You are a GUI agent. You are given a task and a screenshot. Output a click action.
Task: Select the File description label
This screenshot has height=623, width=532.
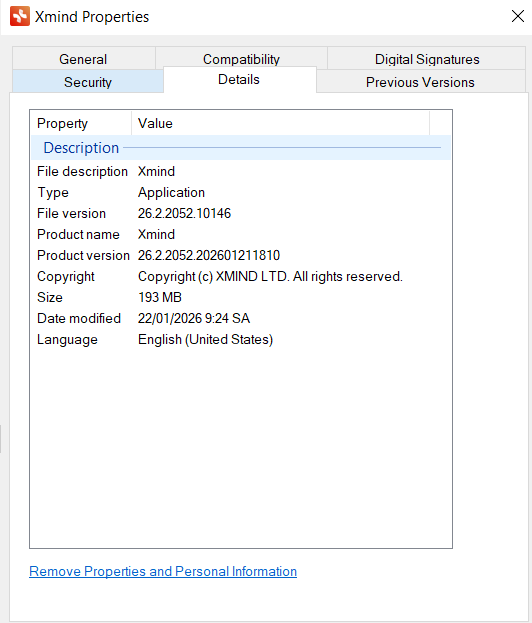click(x=82, y=171)
